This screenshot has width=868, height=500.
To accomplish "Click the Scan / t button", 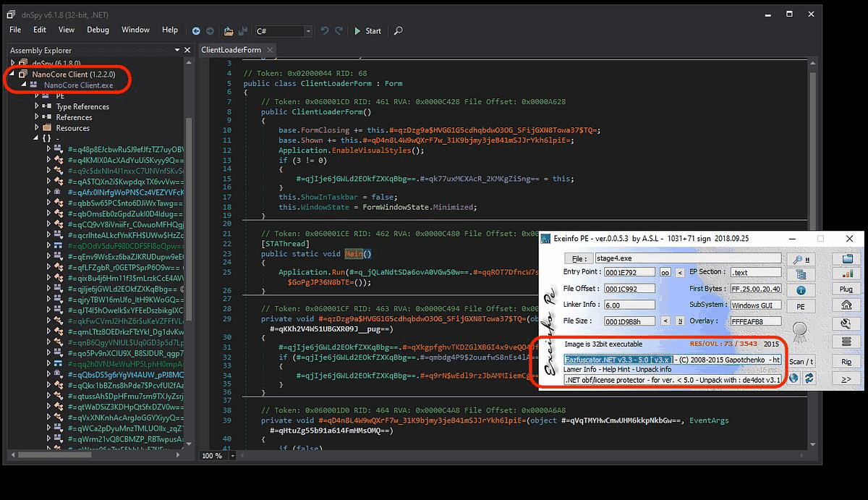I will click(x=801, y=361).
